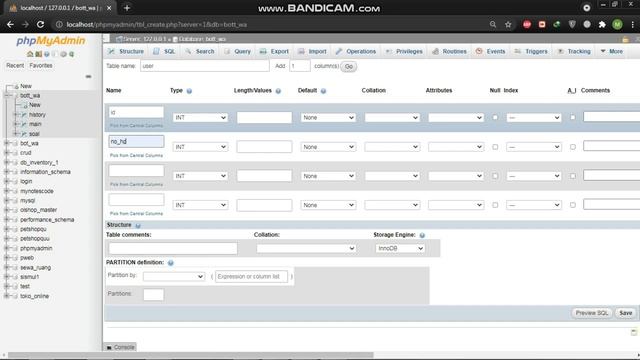Image resolution: width=640 pixels, height=360 pixels.
Task: Open the green M profile avatar
Action: [x=617, y=24]
